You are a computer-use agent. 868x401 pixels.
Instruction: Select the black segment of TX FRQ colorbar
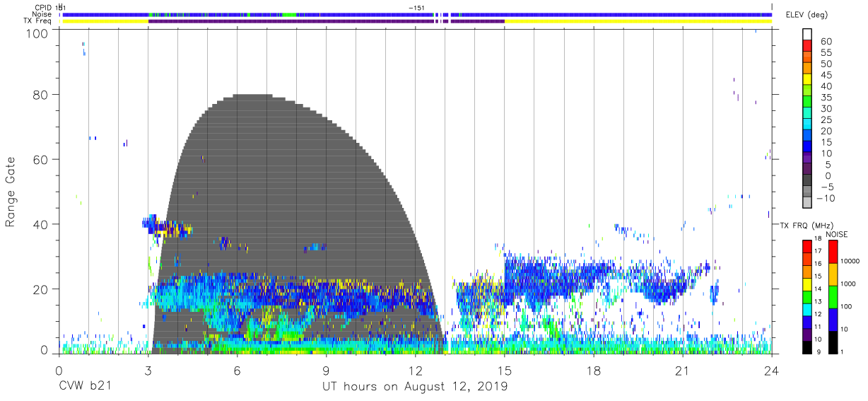click(x=807, y=348)
